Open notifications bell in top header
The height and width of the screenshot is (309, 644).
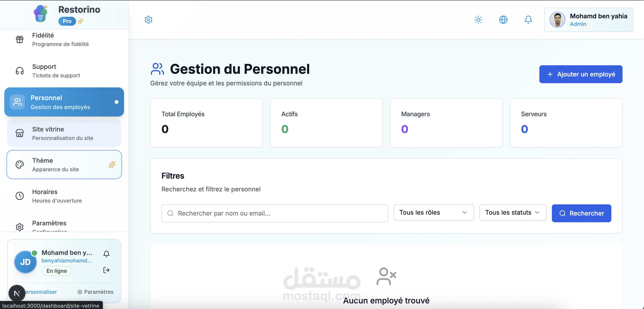point(528,19)
